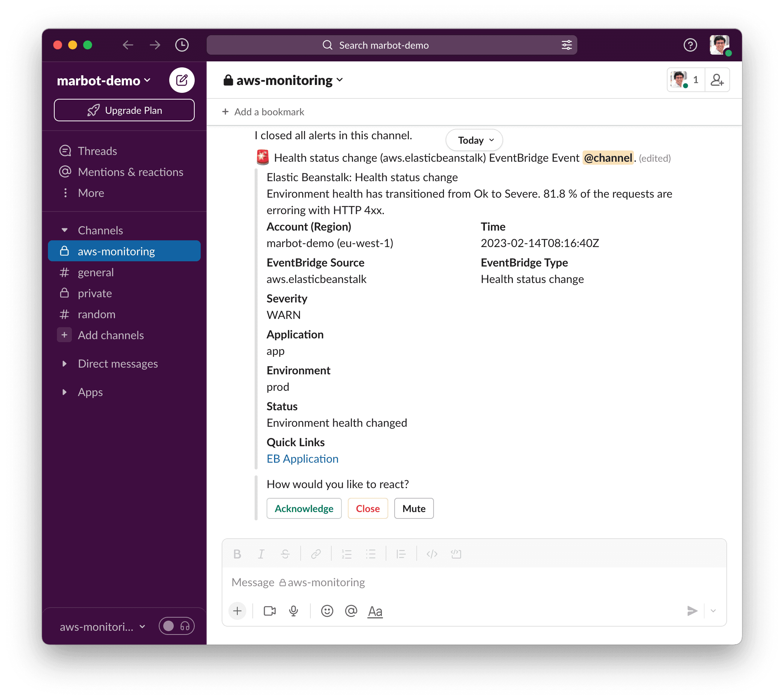The width and height of the screenshot is (784, 700).
Task: Mute the alert
Action: pos(414,509)
